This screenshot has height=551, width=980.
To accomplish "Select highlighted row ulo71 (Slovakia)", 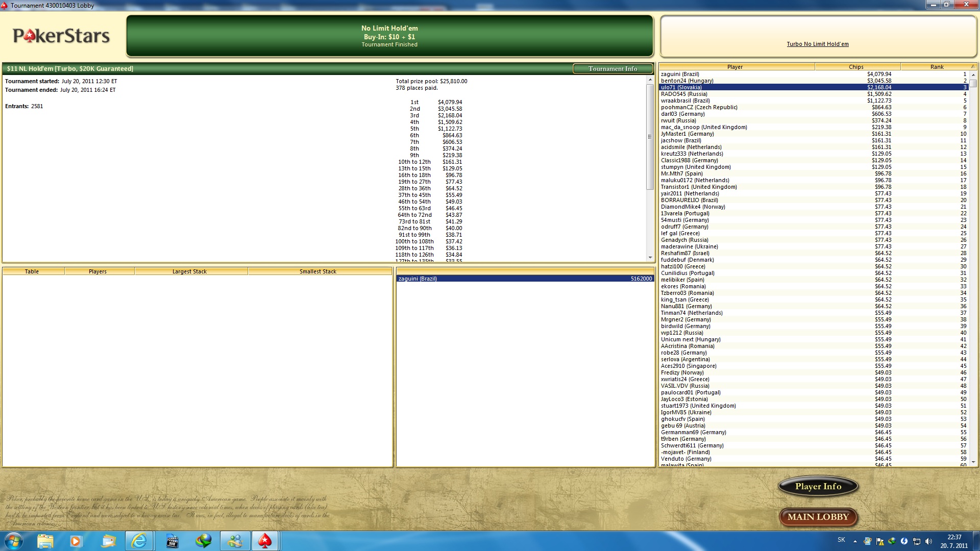I will [814, 87].
